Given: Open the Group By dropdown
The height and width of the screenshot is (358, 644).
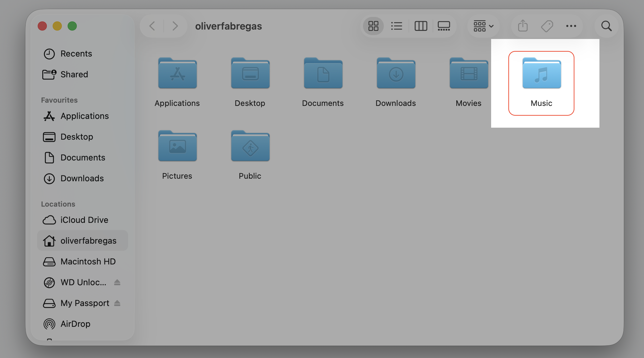Looking at the screenshot, I should point(484,26).
